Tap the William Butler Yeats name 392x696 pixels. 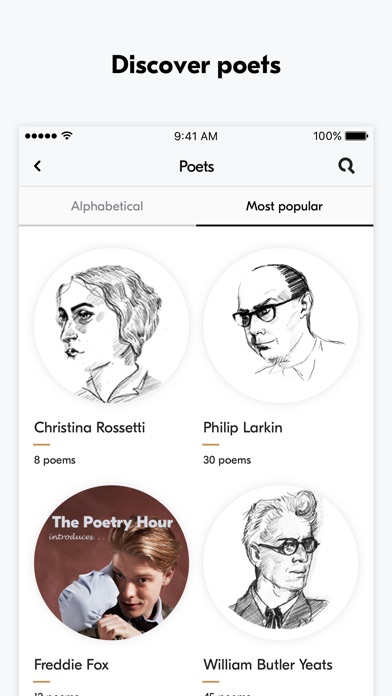tap(268, 664)
